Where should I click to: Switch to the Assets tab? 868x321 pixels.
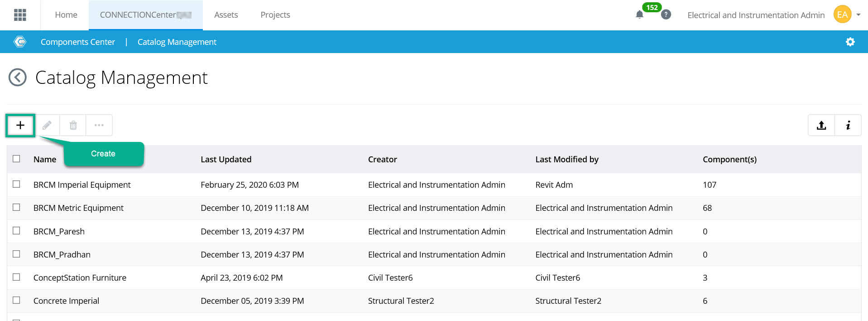click(x=226, y=15)
